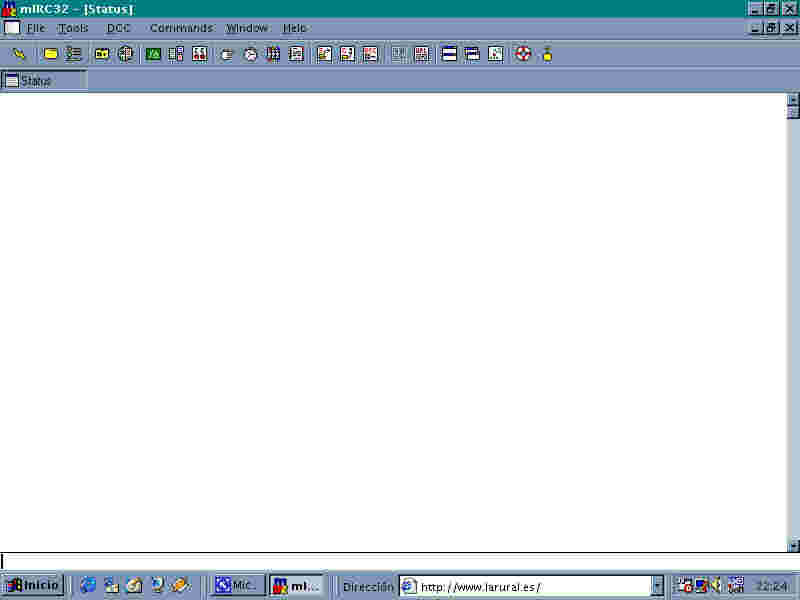Click the Tile windows horizontally toolbar icon
The height and width of the screenshot is (600, 800).
click(449, 54)
